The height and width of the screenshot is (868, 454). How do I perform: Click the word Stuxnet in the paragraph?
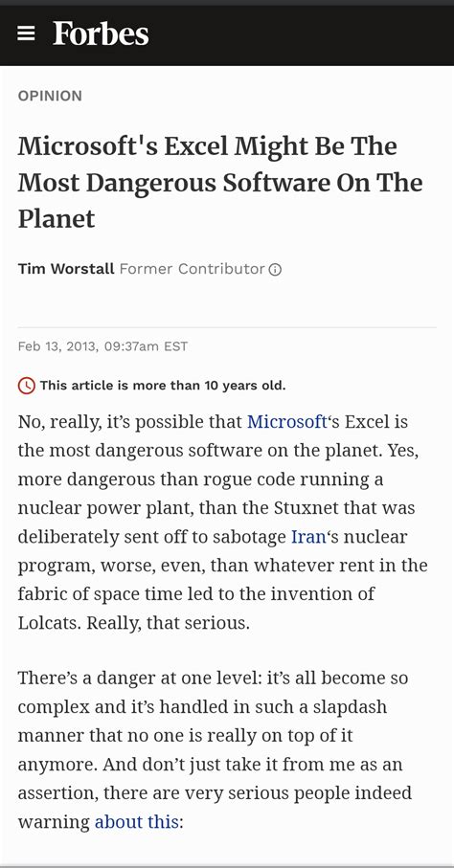[x=307, y=508]
